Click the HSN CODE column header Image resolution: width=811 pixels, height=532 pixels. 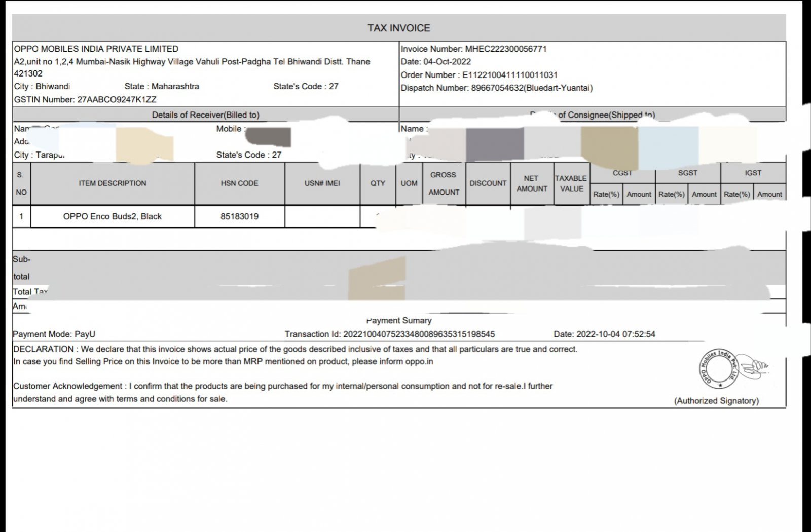239,183
